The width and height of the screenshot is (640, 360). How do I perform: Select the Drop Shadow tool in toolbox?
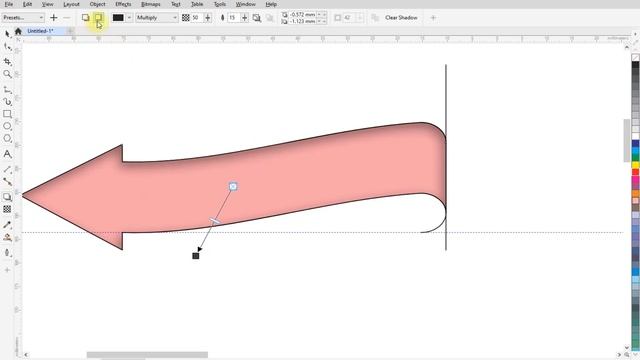coord(7,197)
